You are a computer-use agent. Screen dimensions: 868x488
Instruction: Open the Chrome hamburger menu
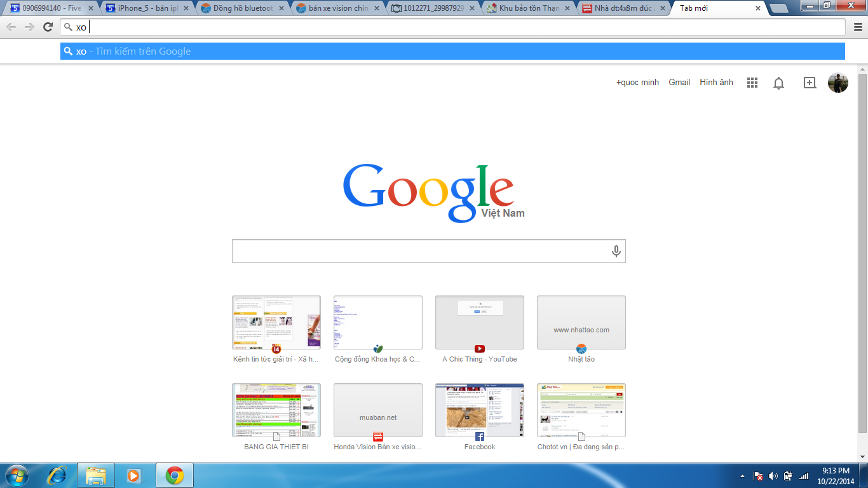tap(858, 27)
